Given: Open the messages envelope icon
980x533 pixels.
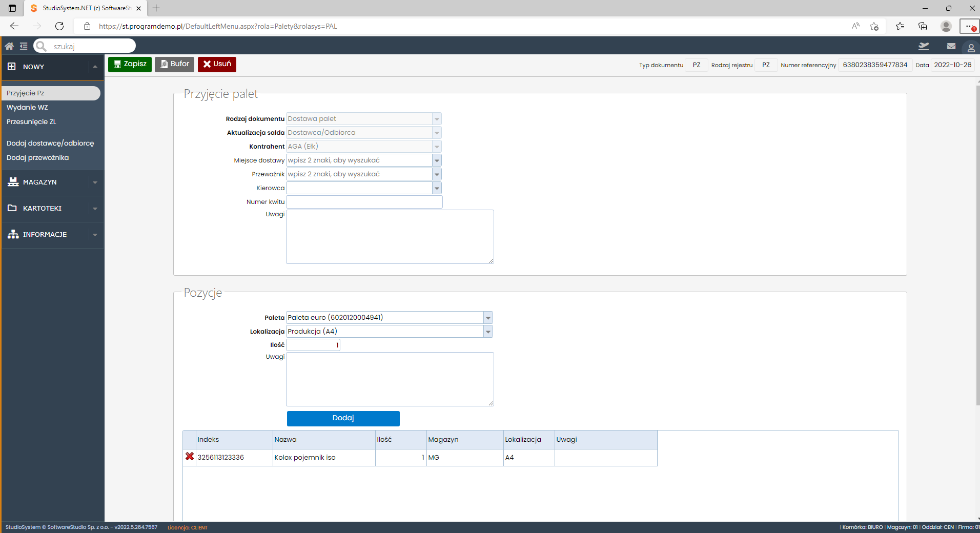Looking at the screenshot, I should [951, 46].
